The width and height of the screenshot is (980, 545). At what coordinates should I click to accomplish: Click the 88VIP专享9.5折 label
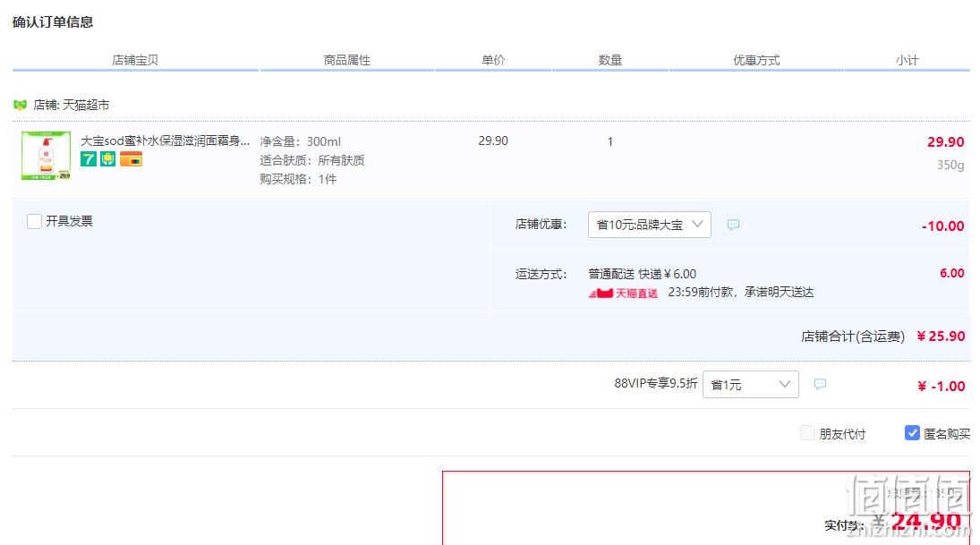(x=656, y=383)
